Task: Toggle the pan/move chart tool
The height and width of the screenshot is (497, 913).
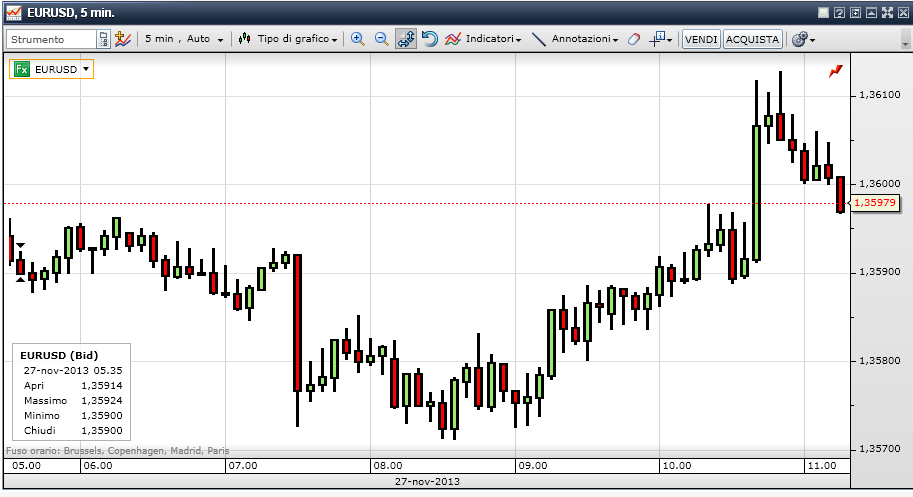Action: click(405, 39)
